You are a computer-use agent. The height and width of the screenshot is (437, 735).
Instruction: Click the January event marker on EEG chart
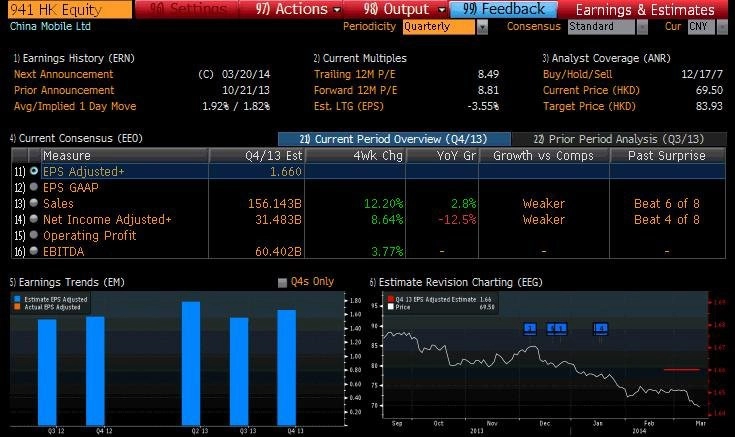pos(600,328)
